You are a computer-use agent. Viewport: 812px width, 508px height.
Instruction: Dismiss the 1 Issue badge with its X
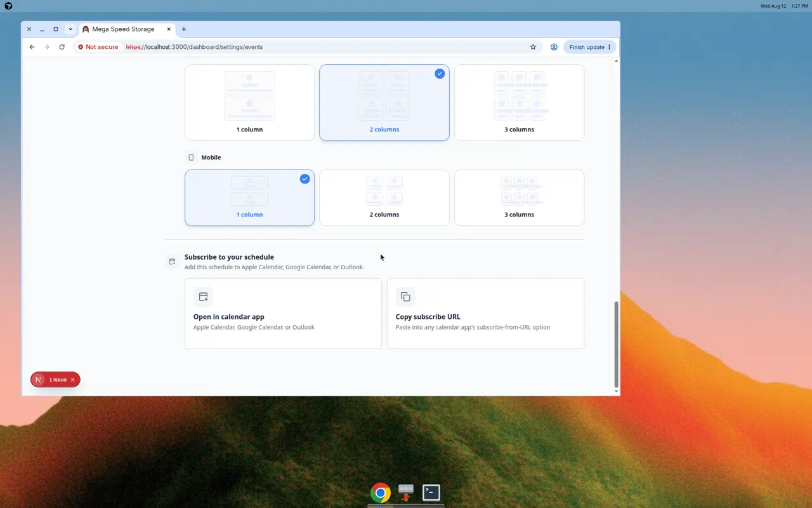coord(72,380)
